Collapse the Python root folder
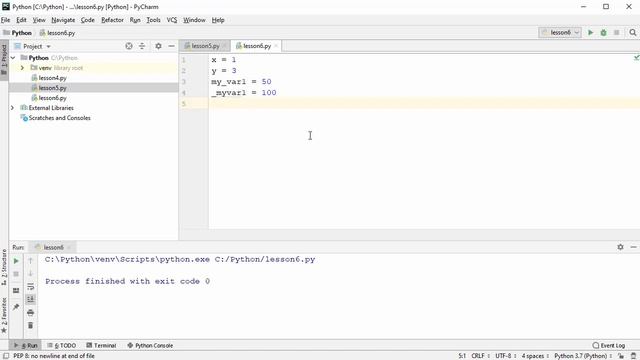 tap(13, 58)
